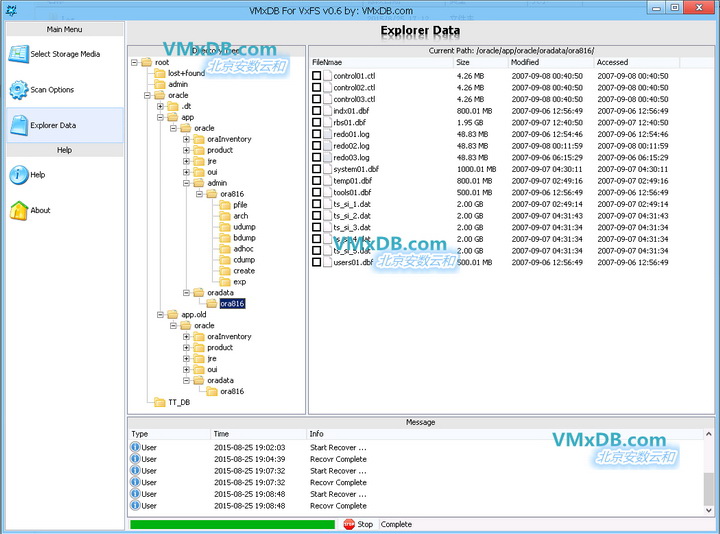Click the VMxDB app icon in title bar
This screenshot has width=720, height=534.
point(11,10)
